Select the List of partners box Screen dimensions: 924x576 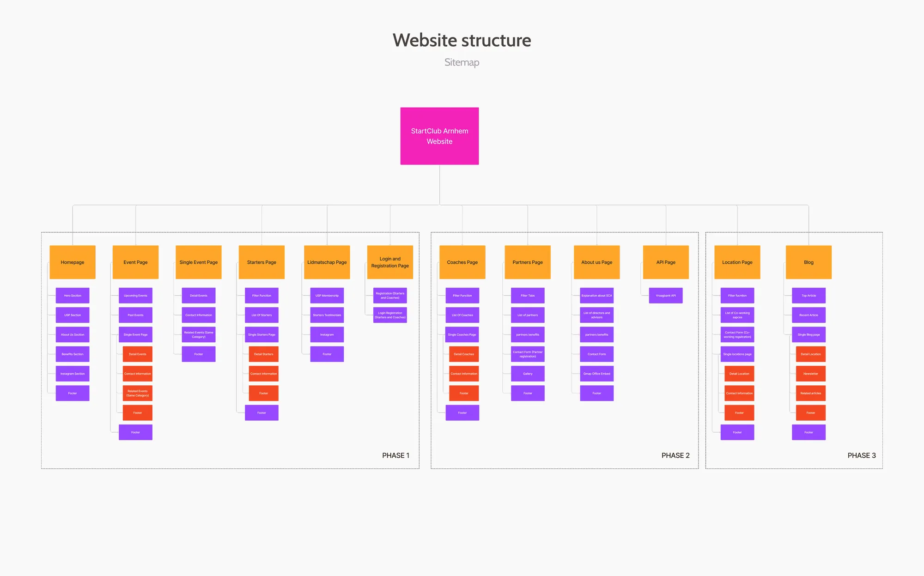click(x=528, y=315)
